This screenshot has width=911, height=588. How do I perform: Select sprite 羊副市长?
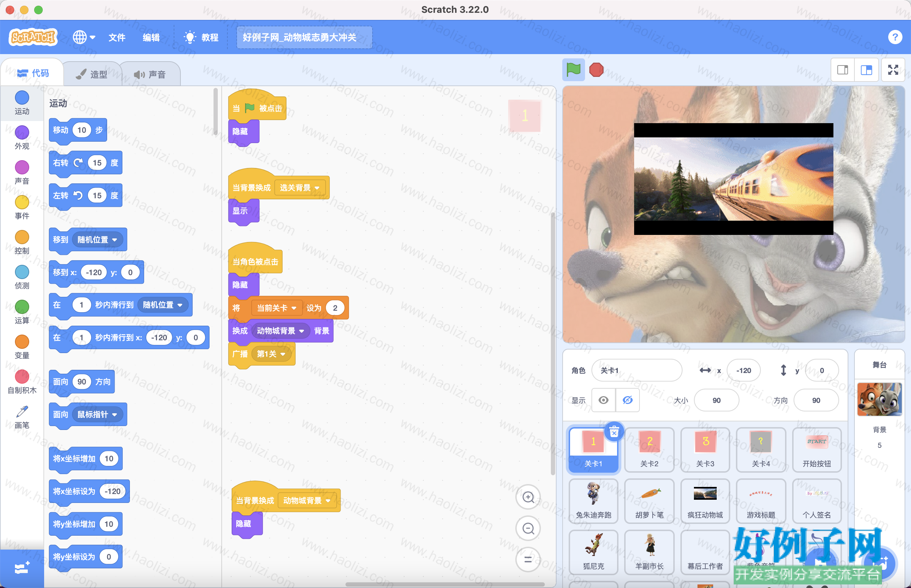tap(649, 552)
